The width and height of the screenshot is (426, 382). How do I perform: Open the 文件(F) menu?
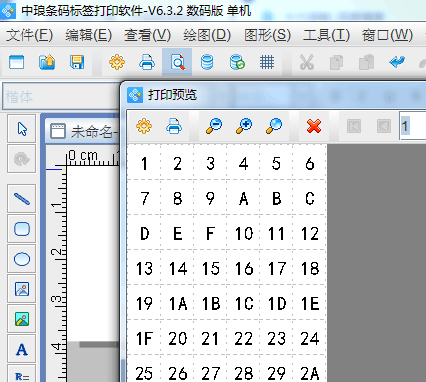click(x=29, y=35)
